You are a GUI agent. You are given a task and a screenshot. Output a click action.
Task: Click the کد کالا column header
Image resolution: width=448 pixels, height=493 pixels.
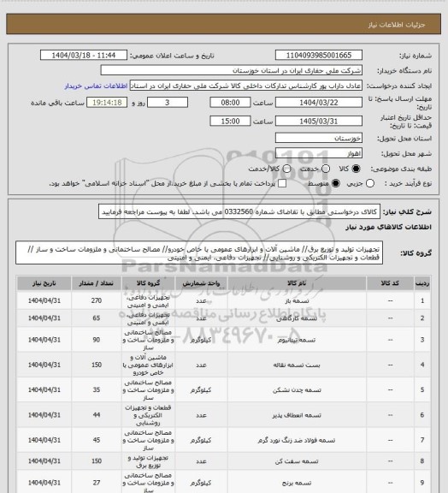(x=390, y=283)
